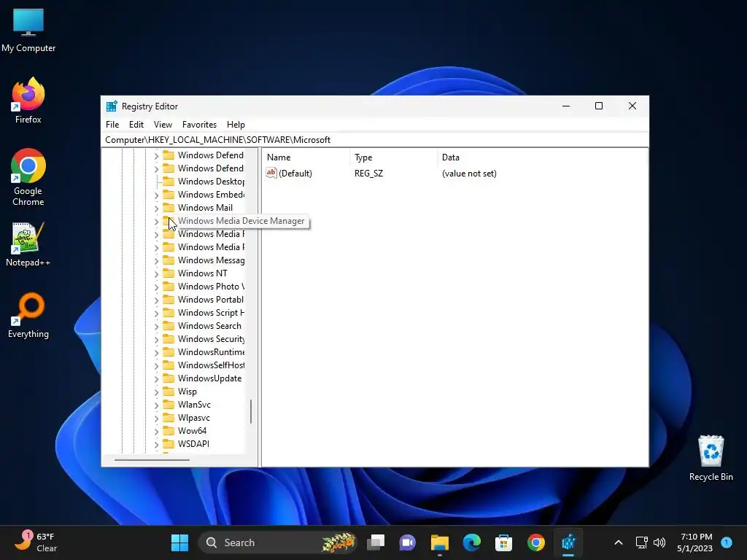Viewport: 747px width, 560px height.
Task: Expand the WSDAPI key
Action: [156, 444]
